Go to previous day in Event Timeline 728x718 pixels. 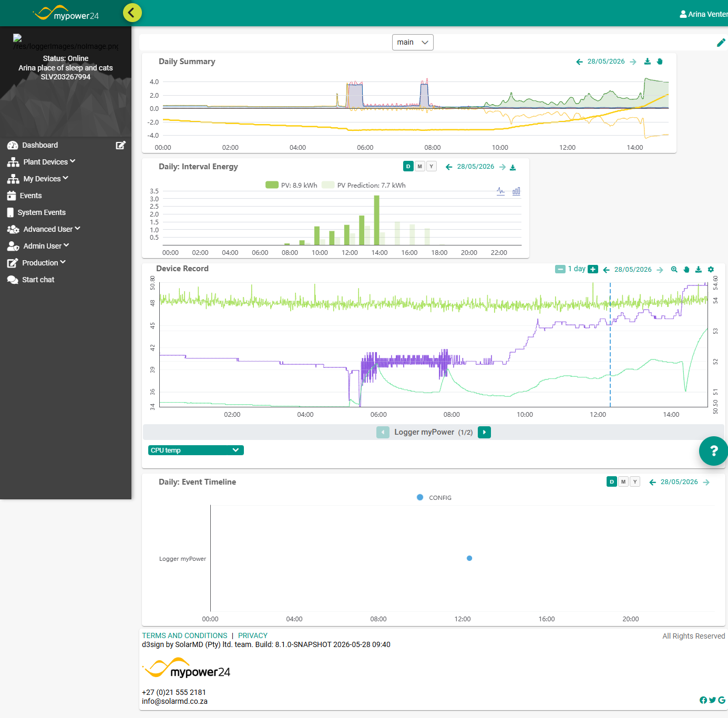tap(652, 482)
